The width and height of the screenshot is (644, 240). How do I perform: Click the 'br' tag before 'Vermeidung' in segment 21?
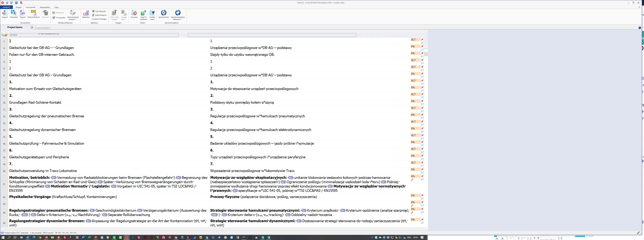(54, 178)
